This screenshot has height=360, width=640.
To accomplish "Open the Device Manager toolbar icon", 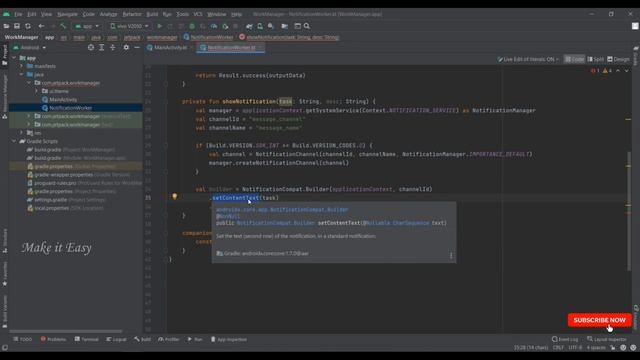I will [x=260, y=26].
